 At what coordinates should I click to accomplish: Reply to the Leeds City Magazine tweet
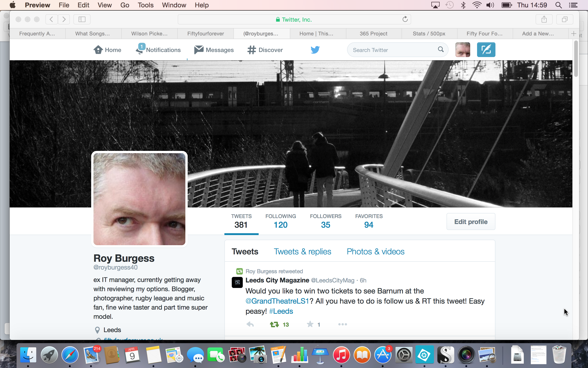tap(250, 324)
